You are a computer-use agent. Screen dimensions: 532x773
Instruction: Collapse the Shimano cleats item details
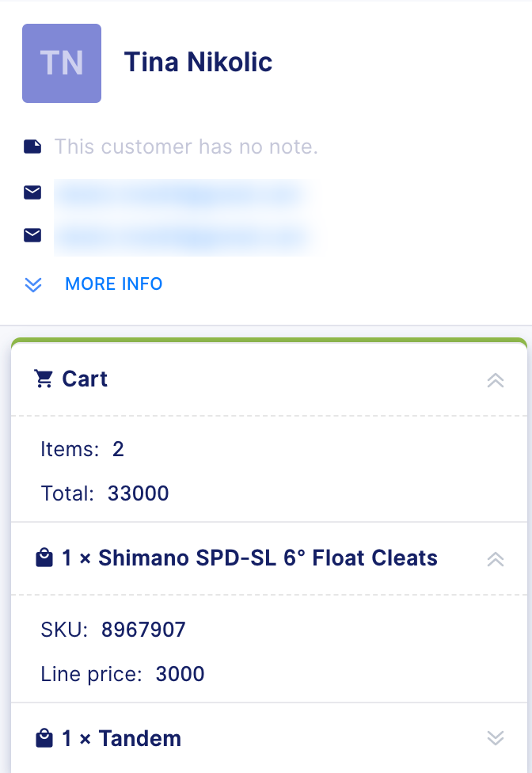pyautogui.click(x=495, y=559)
